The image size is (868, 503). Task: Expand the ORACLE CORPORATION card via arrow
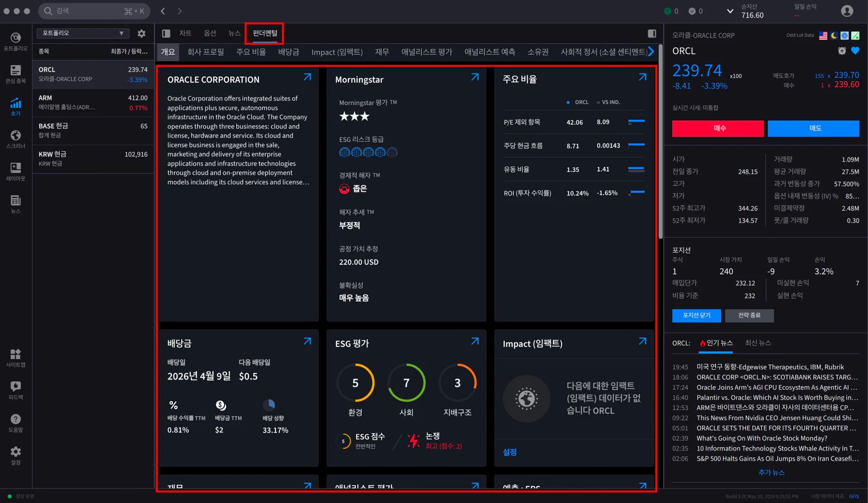307,77
